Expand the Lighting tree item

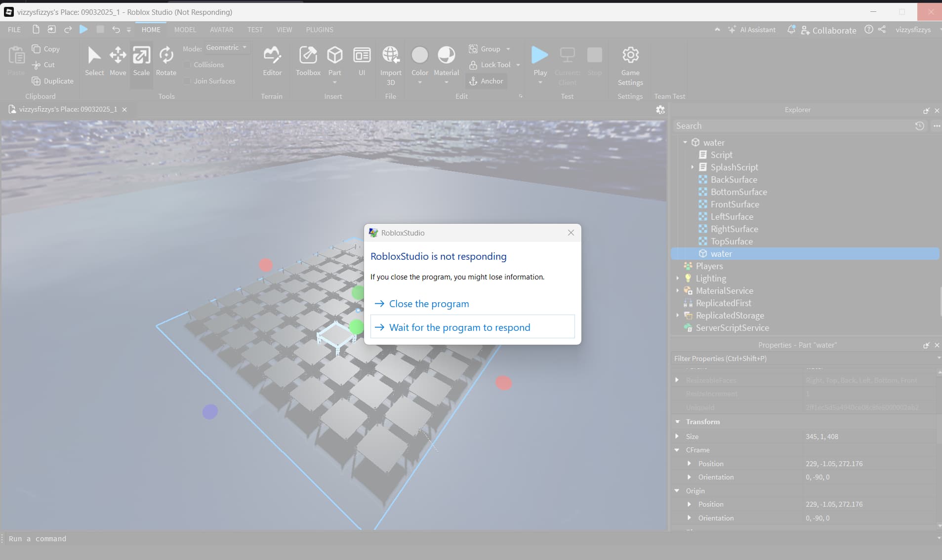click(x=678, y=278)
